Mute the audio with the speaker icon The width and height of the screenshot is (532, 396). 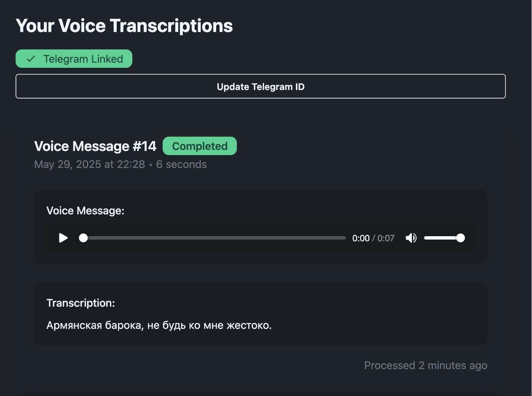tap(411, 238)
